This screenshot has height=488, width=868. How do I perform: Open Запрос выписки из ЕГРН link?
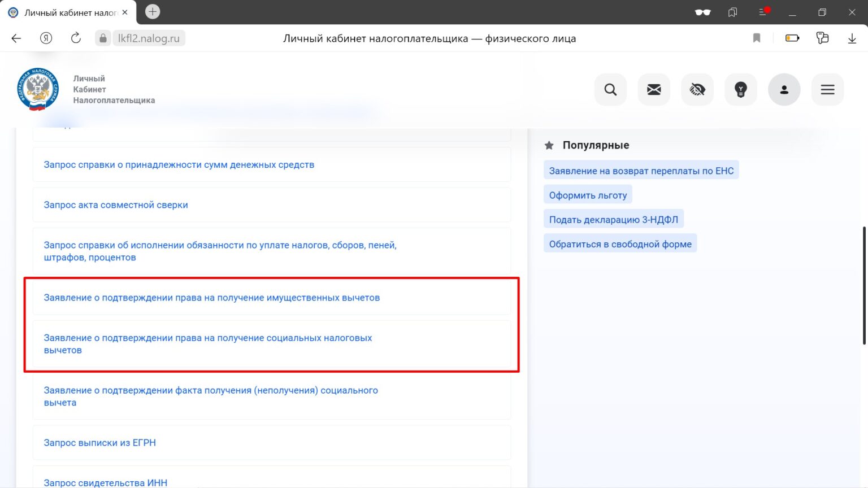(x=100, y=443)
